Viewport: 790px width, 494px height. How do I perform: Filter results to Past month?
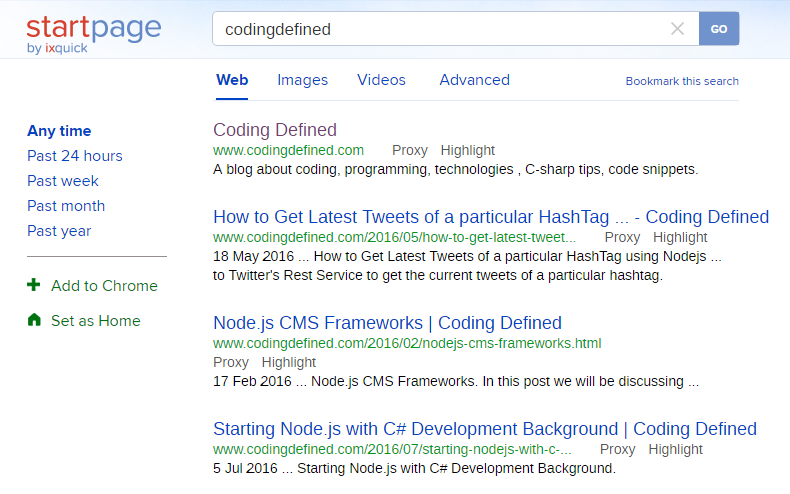coord(66,206)
